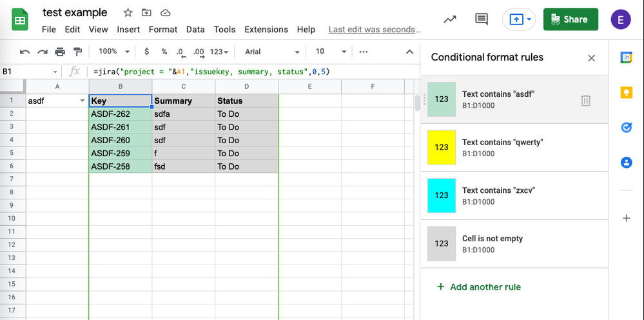Activate the paint format tool
The height and width of the screenshot is (320, 644).
77,52
